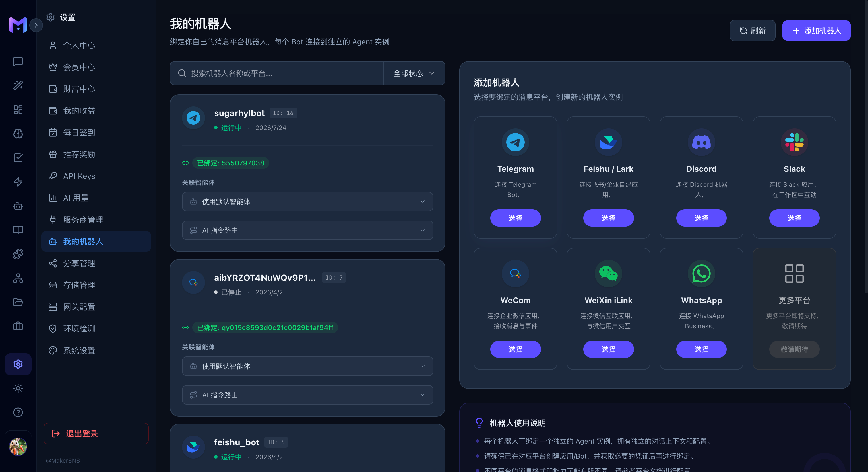Open the chat icon in the left rail
This screenshot has height=472, width=868.
coord(18,61)
